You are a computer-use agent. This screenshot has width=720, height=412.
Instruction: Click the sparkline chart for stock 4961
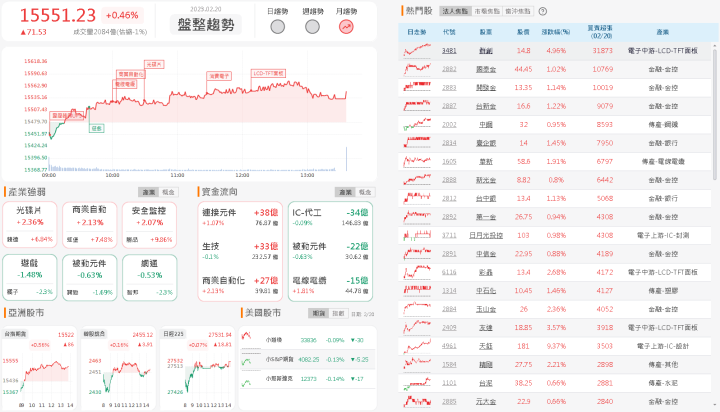pyautogui.click(x=417, y=346)
